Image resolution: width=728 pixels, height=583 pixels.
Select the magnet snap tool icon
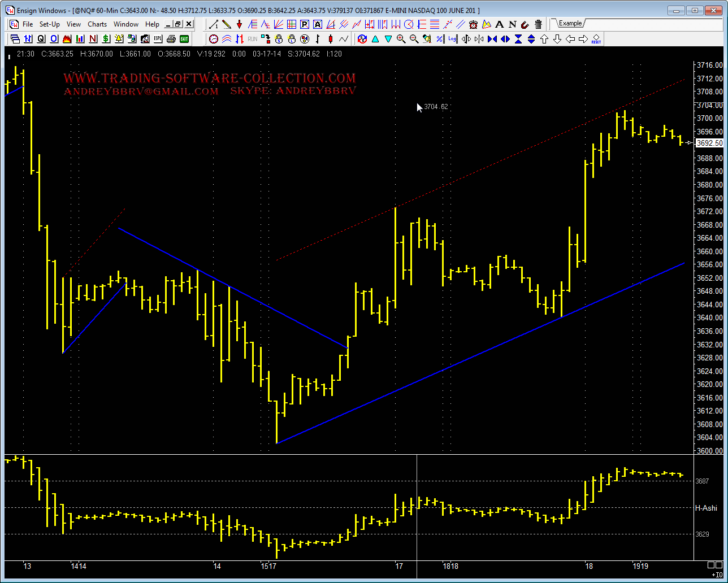pyautogui.click(x=525, y=24)
